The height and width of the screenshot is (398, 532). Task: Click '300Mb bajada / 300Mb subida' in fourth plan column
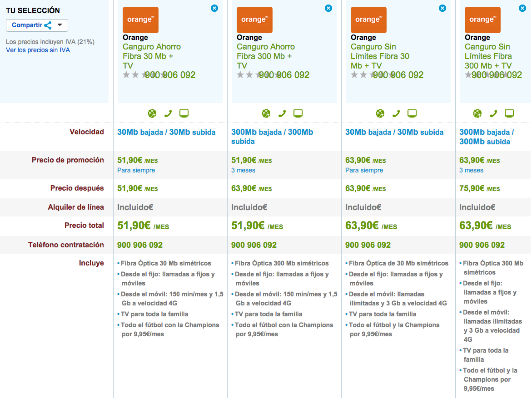point(487,137)
